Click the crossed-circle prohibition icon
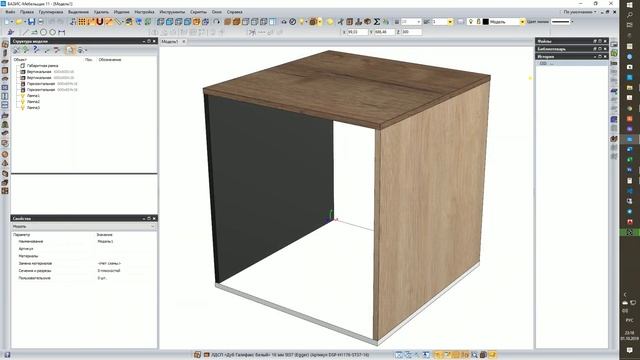 tap(293, 22)
